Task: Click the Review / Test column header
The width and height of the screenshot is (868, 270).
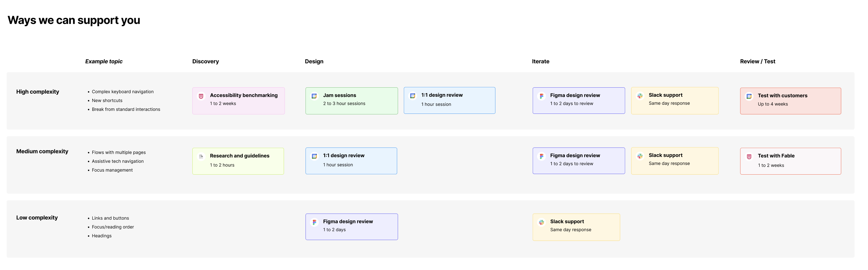Action: pyautogui.click(x=758, y=61)
